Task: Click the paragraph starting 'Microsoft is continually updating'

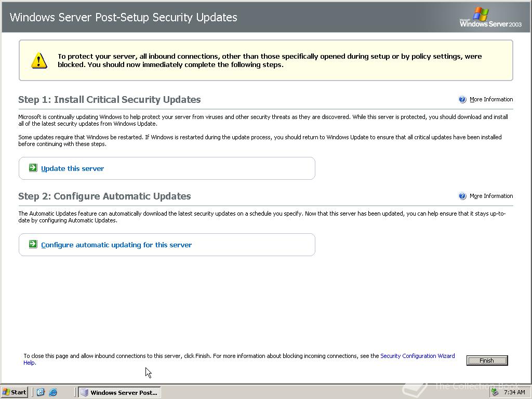Action: coord(263,120)
